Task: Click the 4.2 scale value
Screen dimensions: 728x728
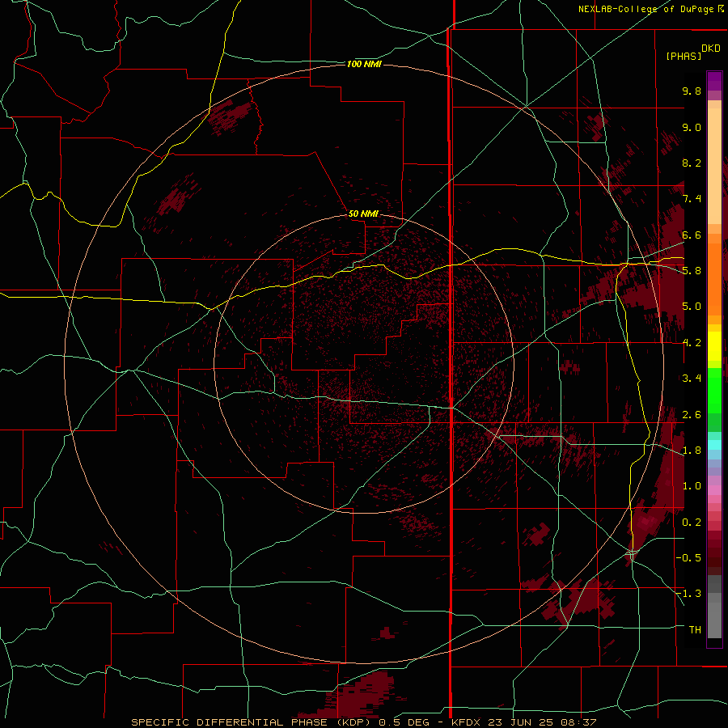Action: point(692,343)
